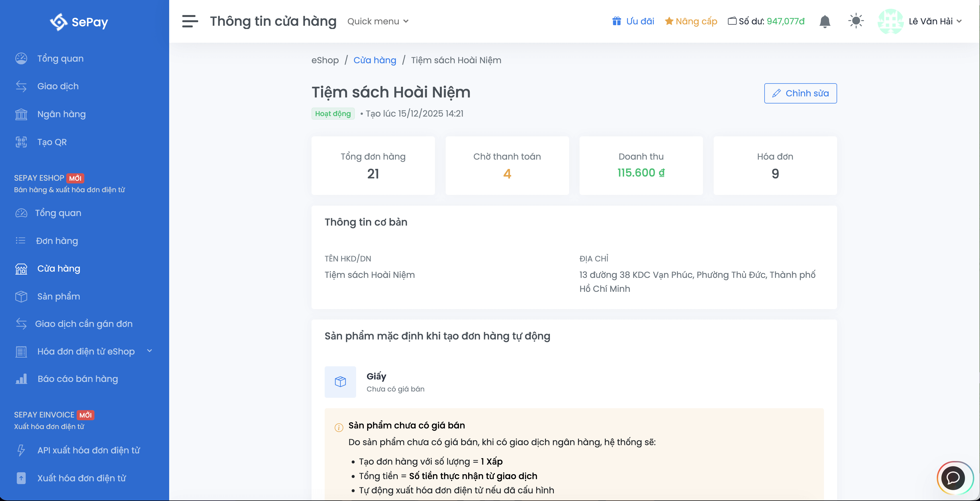Select Sản phẩm sidebar item
Image resolution: width=980 pixels, height=501 pixels.
pos(59,296)
